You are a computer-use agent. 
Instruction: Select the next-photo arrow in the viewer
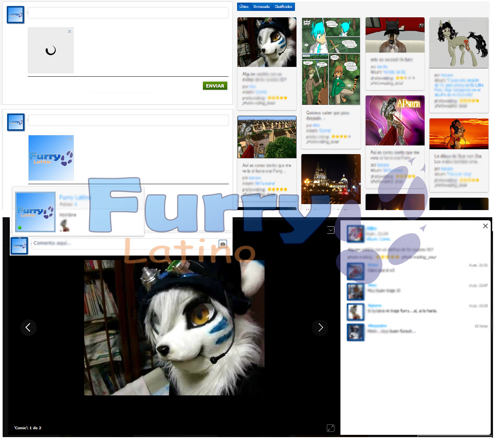pos(320,327)
